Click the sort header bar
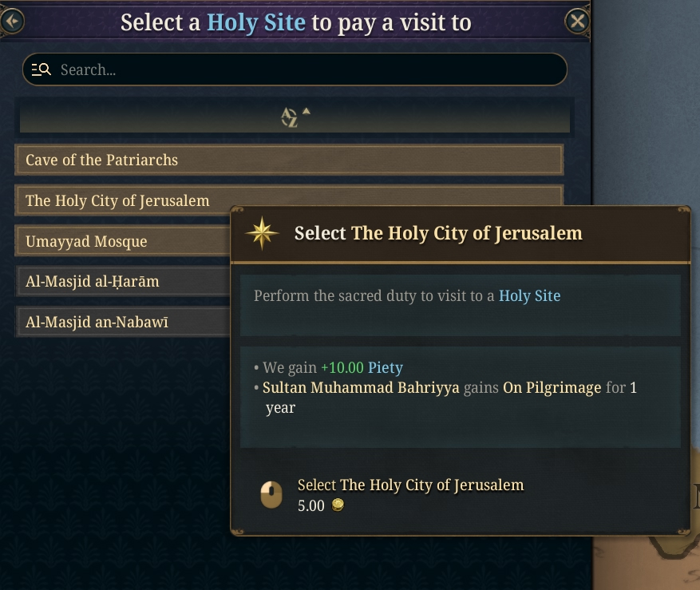The width and height of the screenshot is (700, 590). pyautogui.click(x=295, y=117)
